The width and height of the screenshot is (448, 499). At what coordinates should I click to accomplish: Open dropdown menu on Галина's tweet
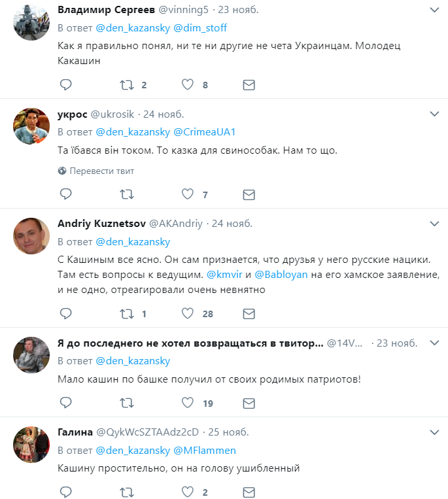(434, 432)
